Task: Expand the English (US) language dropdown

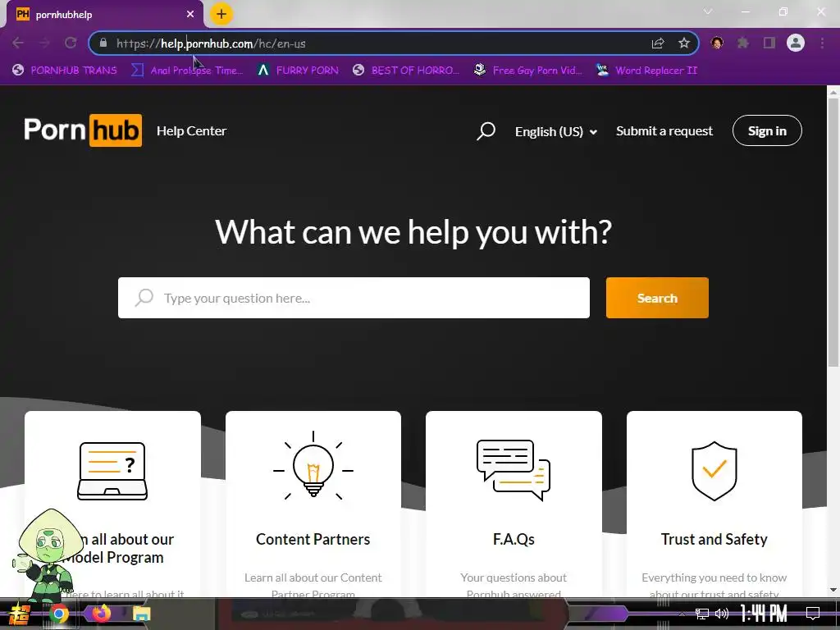Action: [x=556, y=131]
